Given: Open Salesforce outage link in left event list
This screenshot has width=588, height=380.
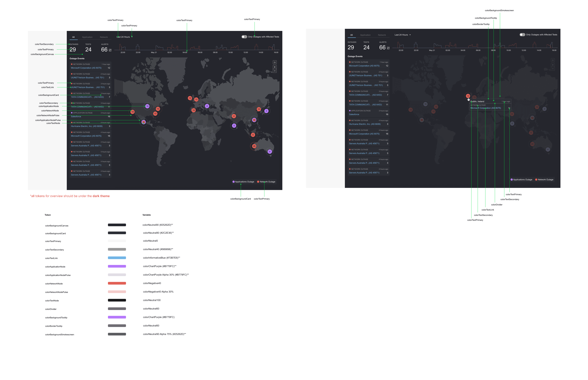Looking at the screenshot, I should click(76, 116).
